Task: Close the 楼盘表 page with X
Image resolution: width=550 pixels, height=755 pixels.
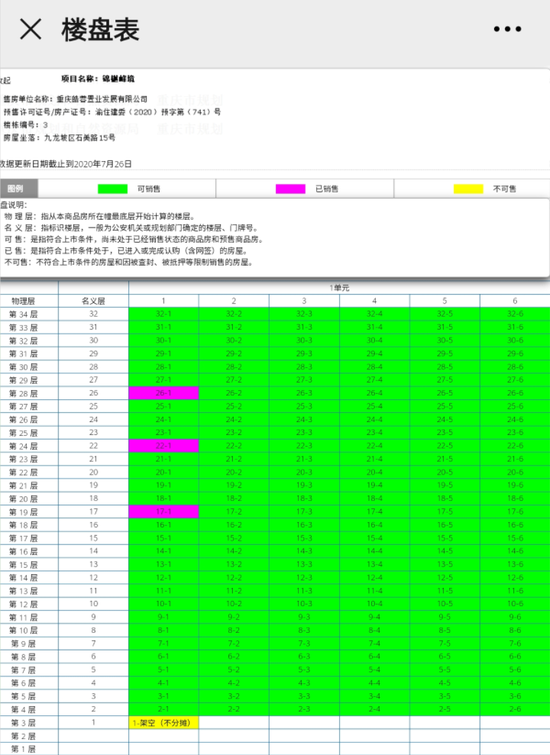Action: click(x=30, y=29)
